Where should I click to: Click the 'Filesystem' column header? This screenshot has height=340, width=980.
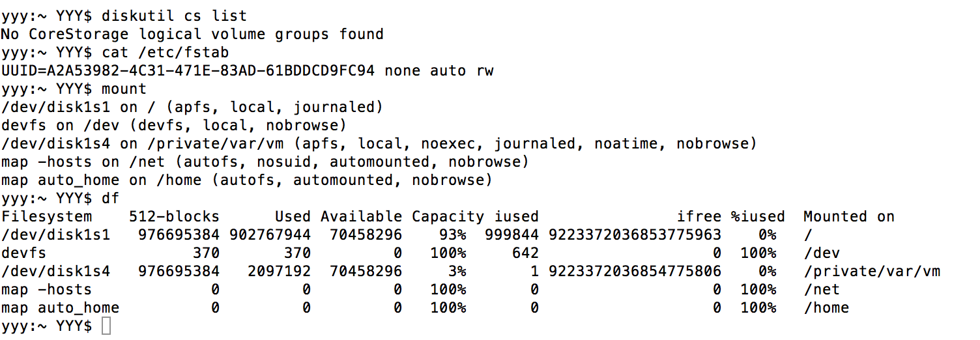pyautogui.click(x=46, y=216)
